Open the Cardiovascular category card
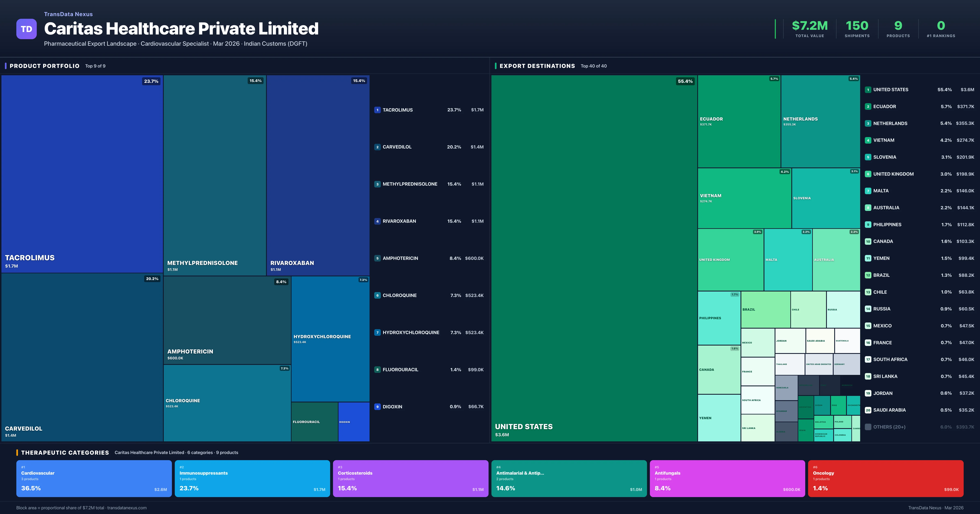The width and height of the screenshot is (980, 514). pos(94,479)
